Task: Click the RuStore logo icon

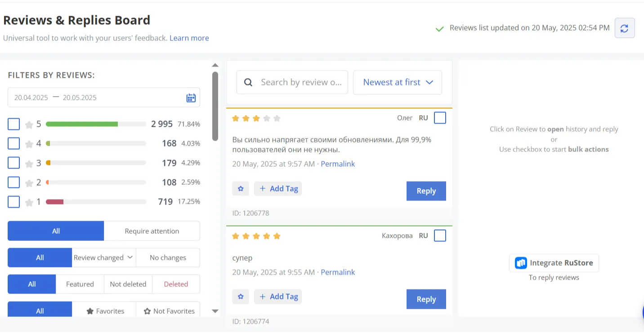Action: (x=521, y=263)
